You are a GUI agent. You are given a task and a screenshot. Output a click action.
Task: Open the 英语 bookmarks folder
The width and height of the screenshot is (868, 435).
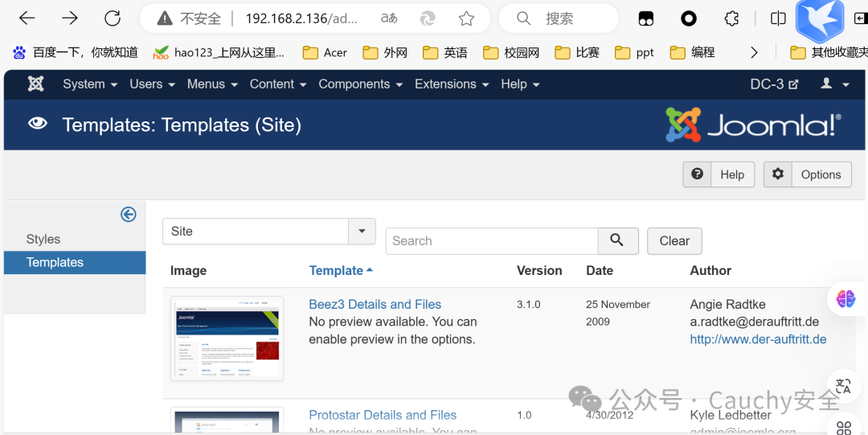click(x=445, y=52)
